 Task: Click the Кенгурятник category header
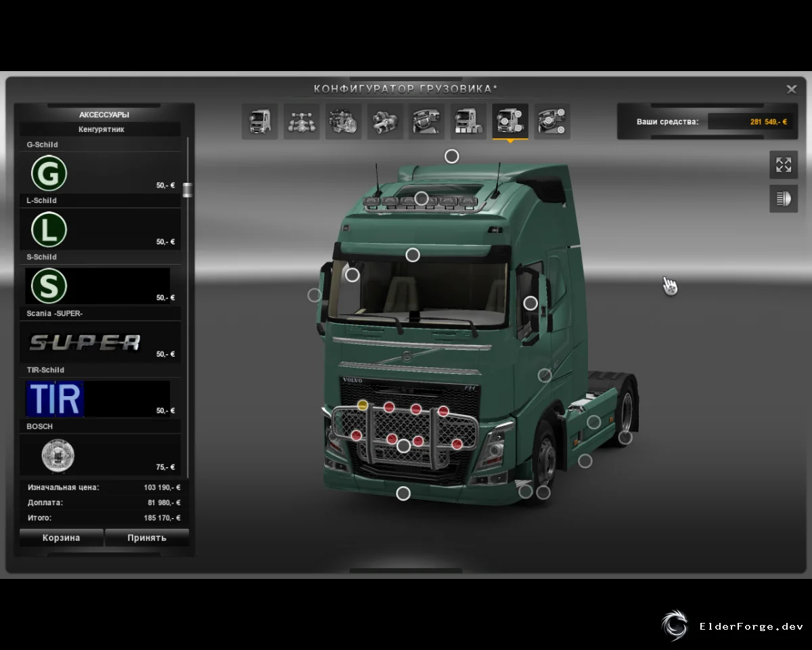(x=101, y=129)
